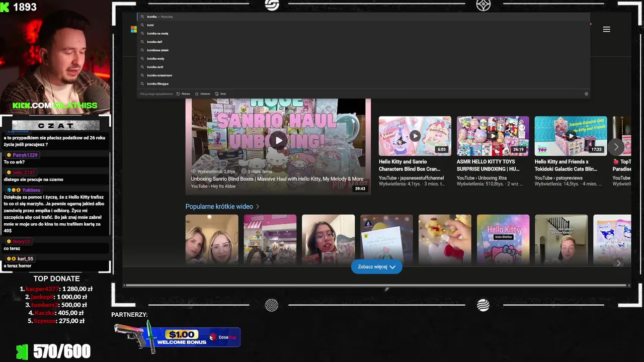Play the 6:03 Hello Kitty blind box video
644x362 pixels.
tap(415, 136)
